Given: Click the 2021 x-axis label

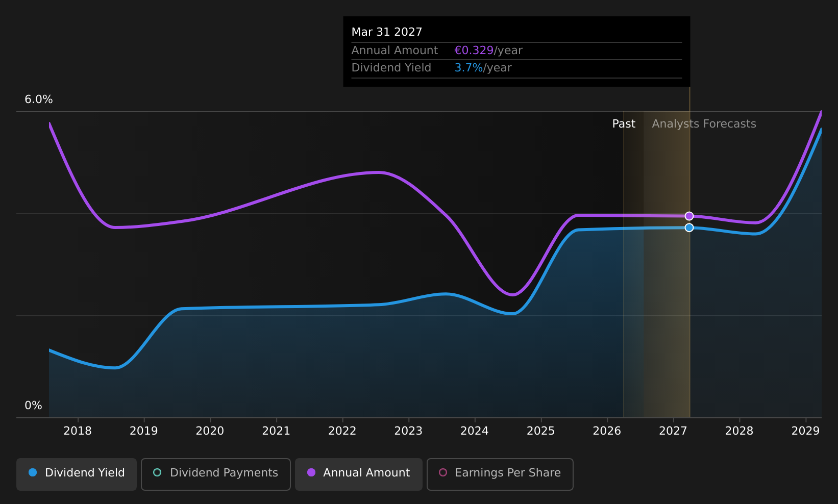Looking at the screenshot, I should [x=276, y=431].
